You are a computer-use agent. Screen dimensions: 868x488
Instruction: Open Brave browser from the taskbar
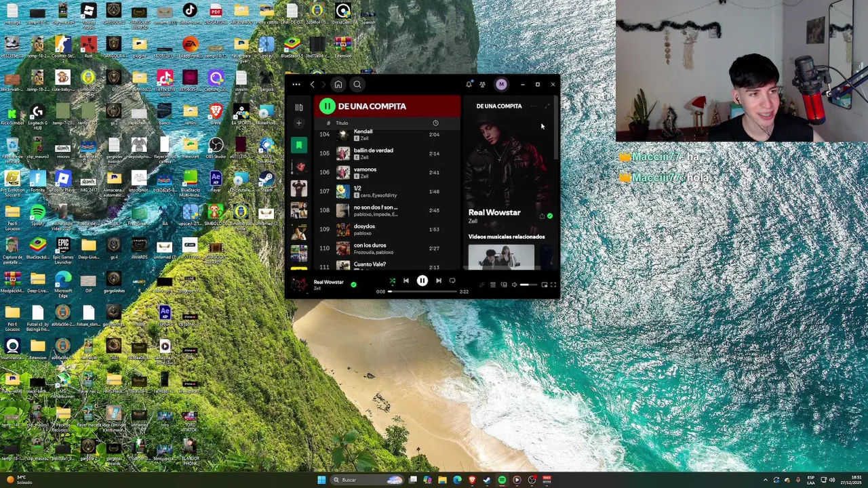tap(472, 480)
